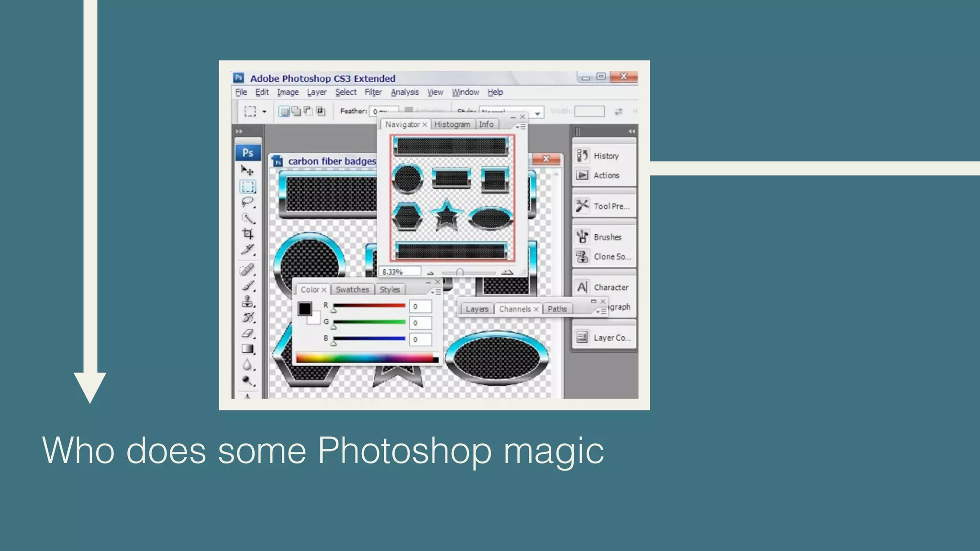
Task: Open the Layers panel flyout menu
Action: click(x=601, y=311)
